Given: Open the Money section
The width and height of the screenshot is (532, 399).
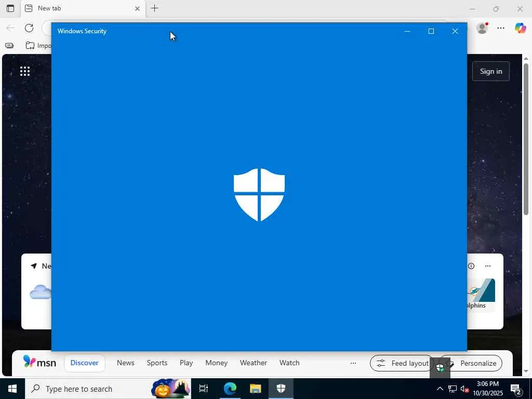Looking at the screenshot, I should click(217, 363).
